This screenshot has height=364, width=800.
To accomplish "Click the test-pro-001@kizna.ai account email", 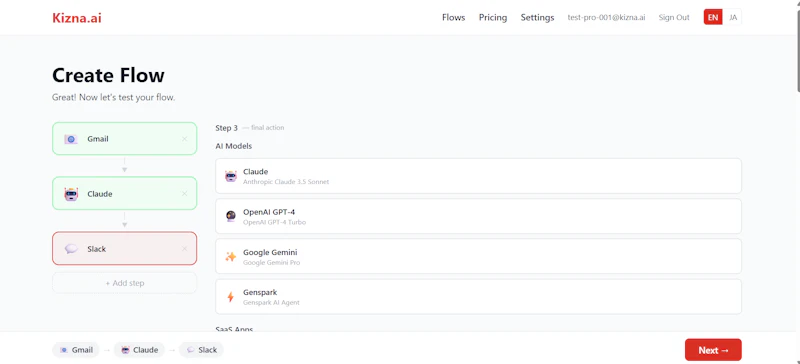I will [x=606, y=17].
